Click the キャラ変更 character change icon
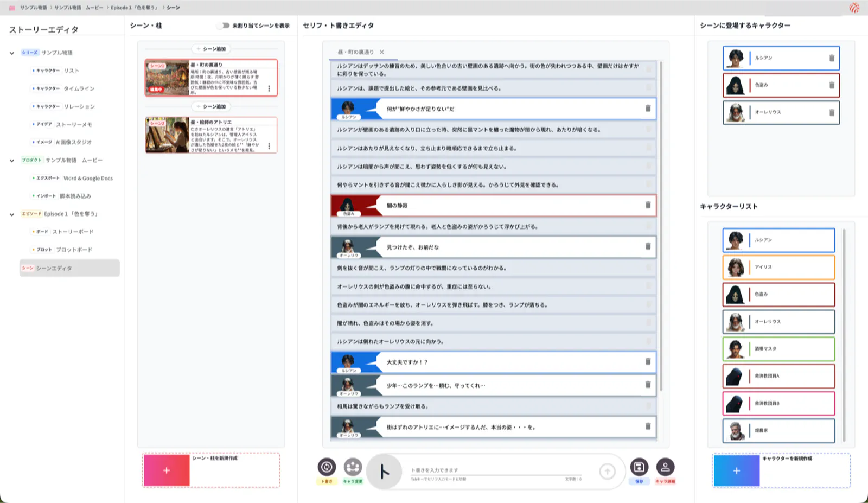This screenshot has height=503, width=868. point(353,467)
